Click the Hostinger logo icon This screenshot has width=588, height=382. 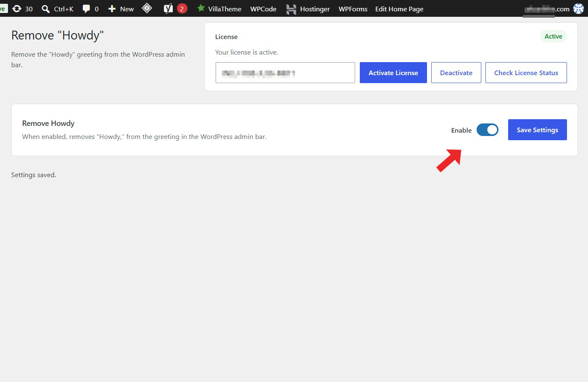[x=291, y=9]
